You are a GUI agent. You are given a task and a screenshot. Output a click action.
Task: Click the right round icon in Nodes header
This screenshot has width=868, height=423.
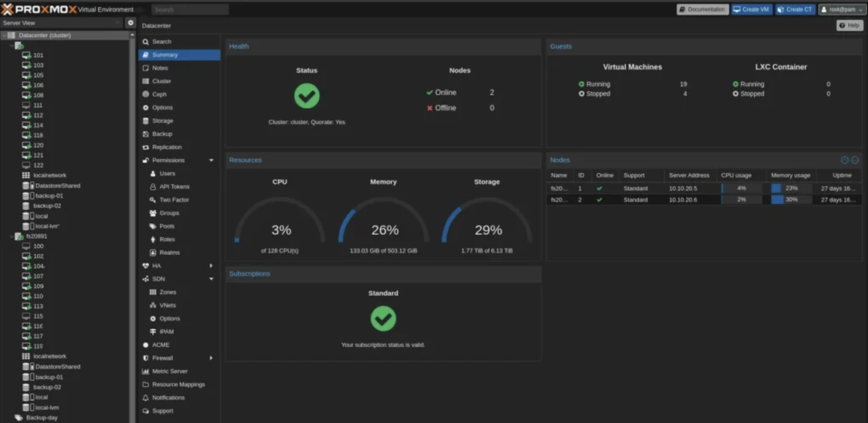point(855,160)
